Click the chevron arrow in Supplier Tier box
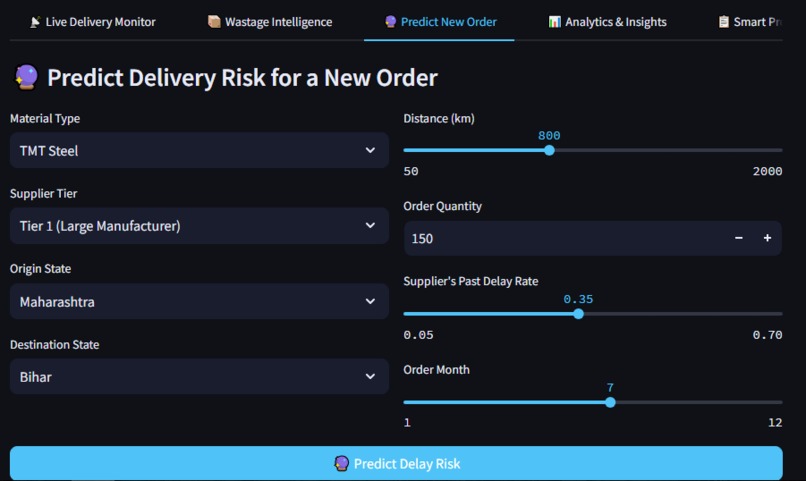 click(x=370, y=226)
